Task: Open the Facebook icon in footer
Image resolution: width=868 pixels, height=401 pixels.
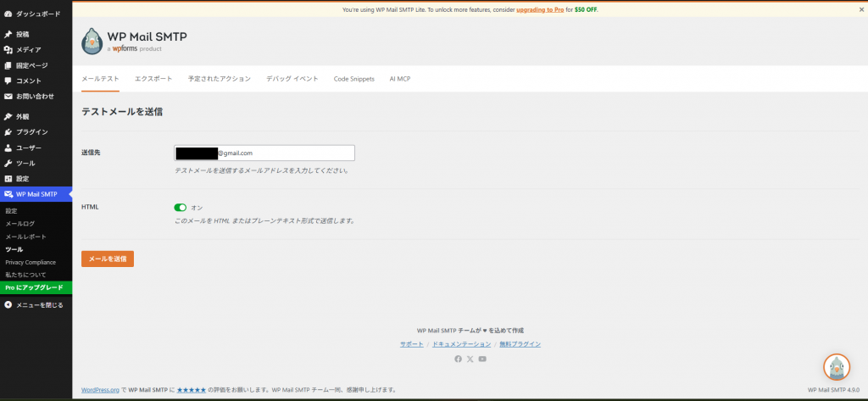Action: (458, 359)
